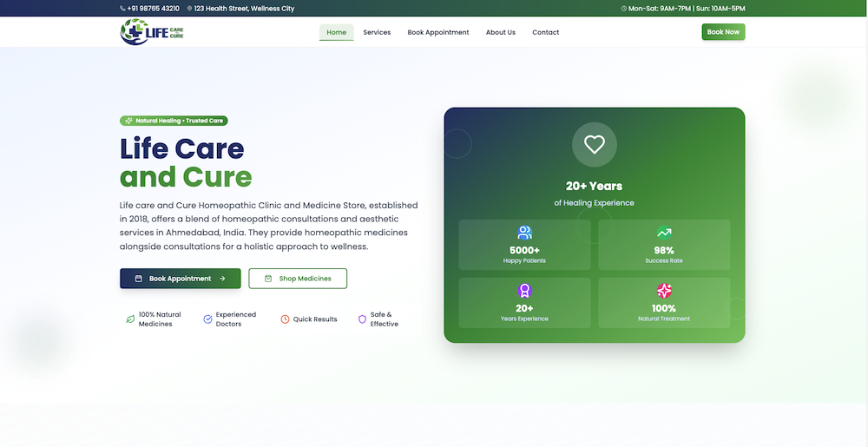This screenshot has height=447, width=868.
Task: Click the Natural Healing • Trusted Care badge
Action: click(174, 121)
